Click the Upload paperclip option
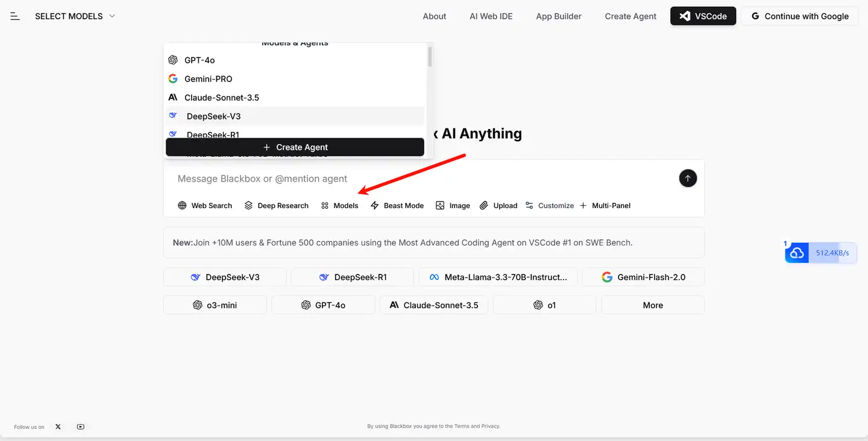The width and height of the screenshot is (868, 441). (498, 206)
